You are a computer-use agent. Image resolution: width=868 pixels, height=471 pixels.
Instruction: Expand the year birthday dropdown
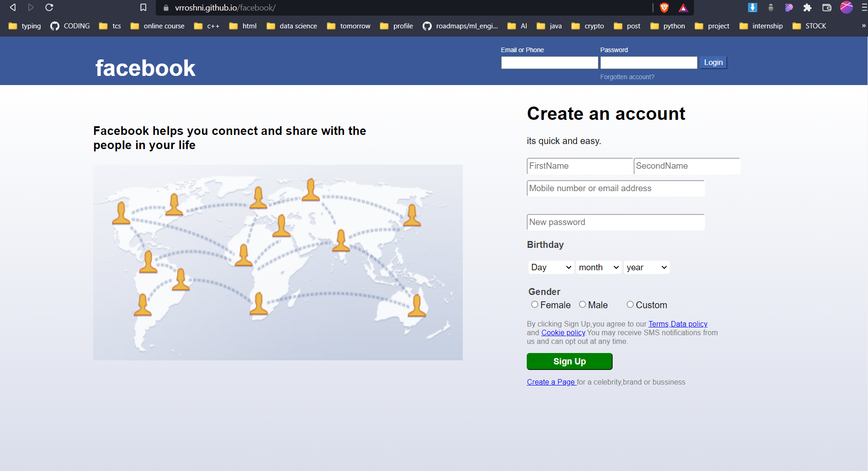pyautogui.click(x=646, y=267)
